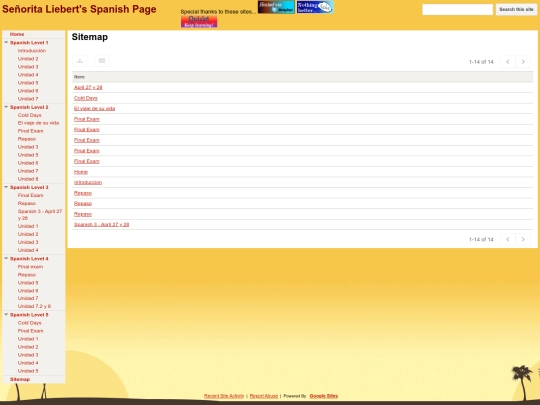Click the 'Item' column header
This screenshot has width=540, height=405.
(x=79, y=77)
